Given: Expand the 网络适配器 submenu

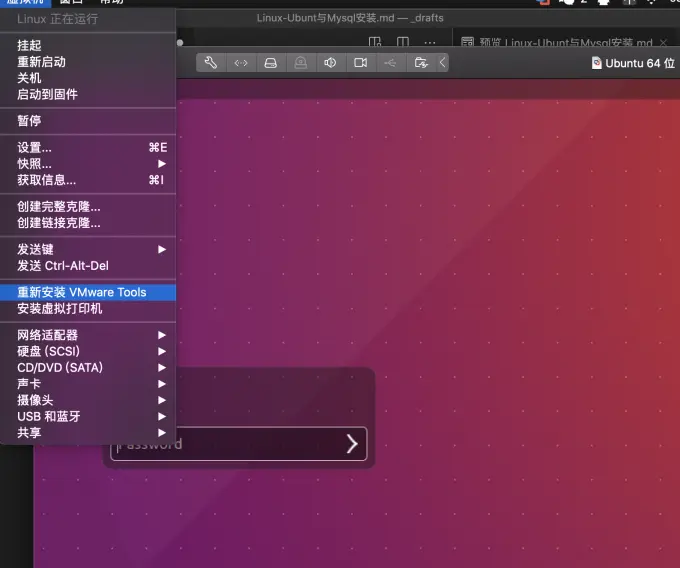Looking at the screenshot, I should [88, 335].
